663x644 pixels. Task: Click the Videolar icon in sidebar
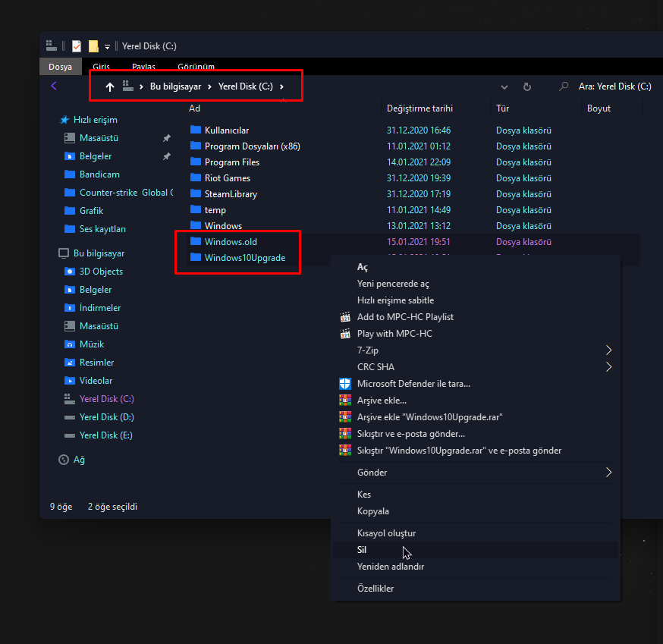[x=69, y=381]
